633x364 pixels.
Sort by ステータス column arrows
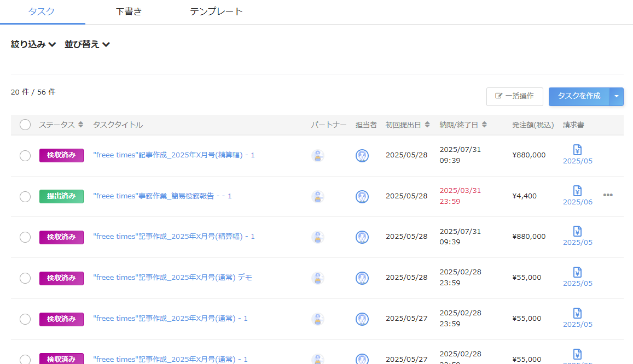coord(81,125)
